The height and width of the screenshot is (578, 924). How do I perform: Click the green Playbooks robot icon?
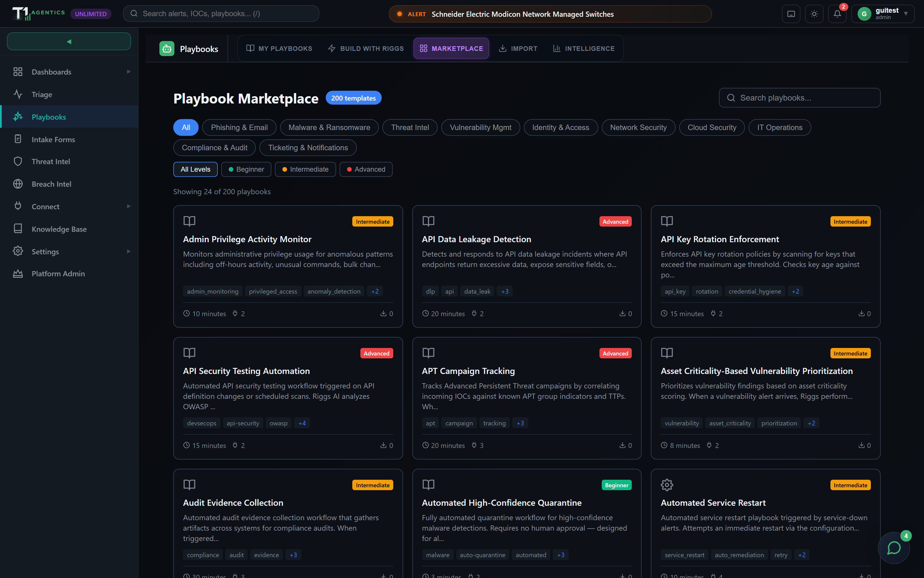[x=167, y=49]
